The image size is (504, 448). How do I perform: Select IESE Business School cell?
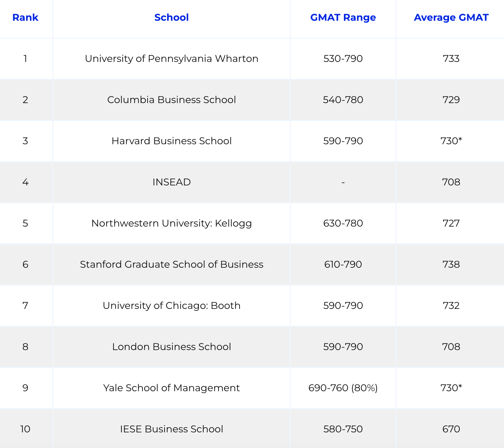[172, 429]
